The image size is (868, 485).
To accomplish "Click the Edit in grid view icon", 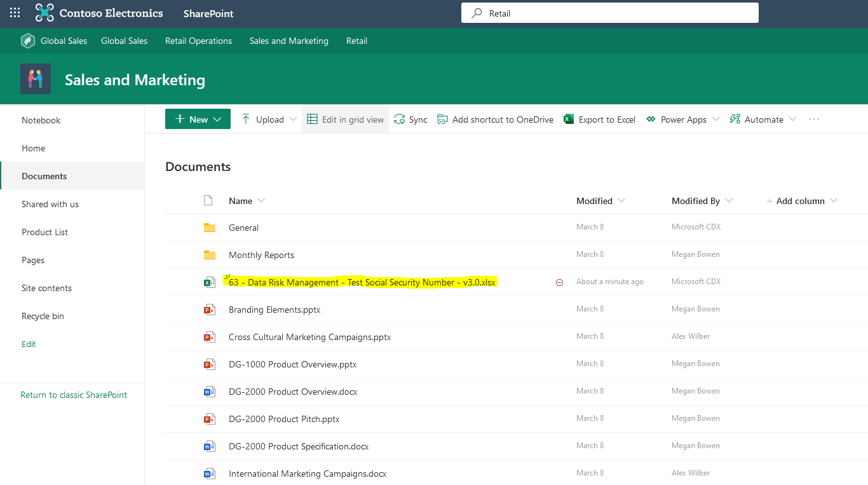I will point(312,120).
